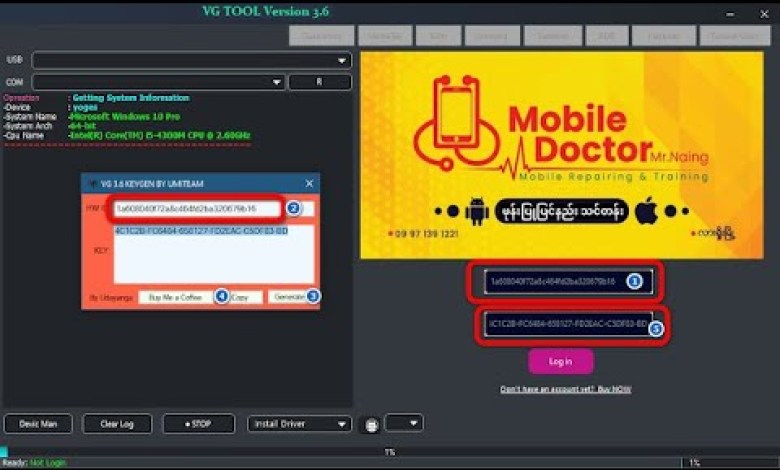Click the bottom progress bar
The image size is (780, 470).
390,452
